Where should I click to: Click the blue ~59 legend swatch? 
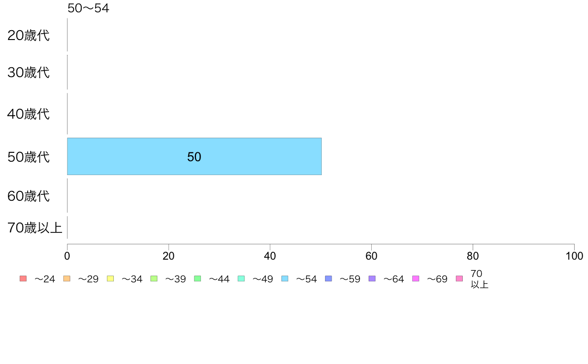(329, 278)
